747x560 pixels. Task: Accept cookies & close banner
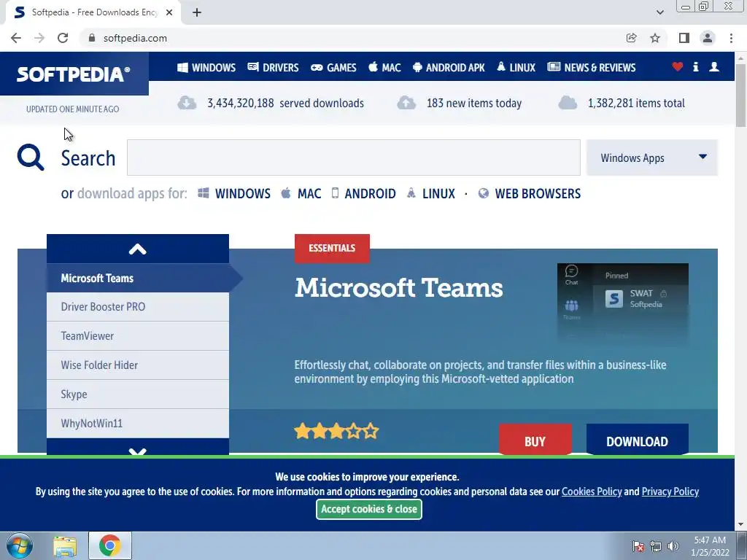point(368,509)
